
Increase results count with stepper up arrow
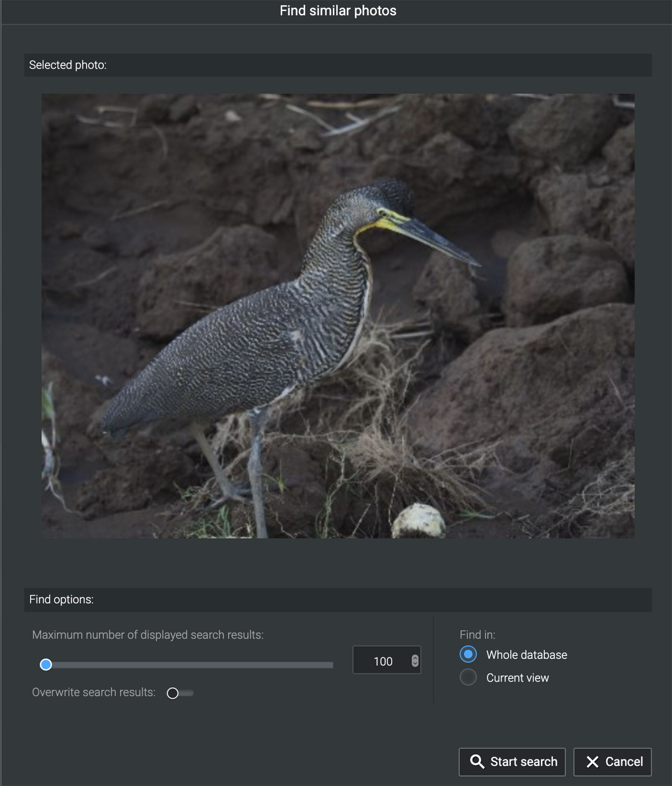click(x=415, y=658)
